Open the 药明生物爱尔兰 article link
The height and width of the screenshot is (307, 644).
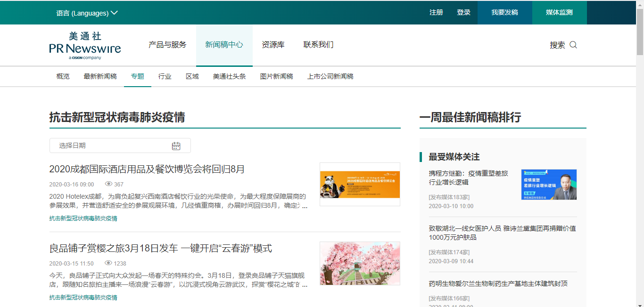tap(498, 283)
